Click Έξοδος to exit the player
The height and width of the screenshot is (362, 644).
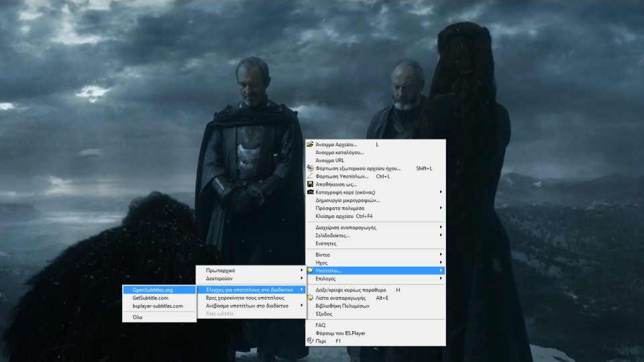[x=324, y=314]
